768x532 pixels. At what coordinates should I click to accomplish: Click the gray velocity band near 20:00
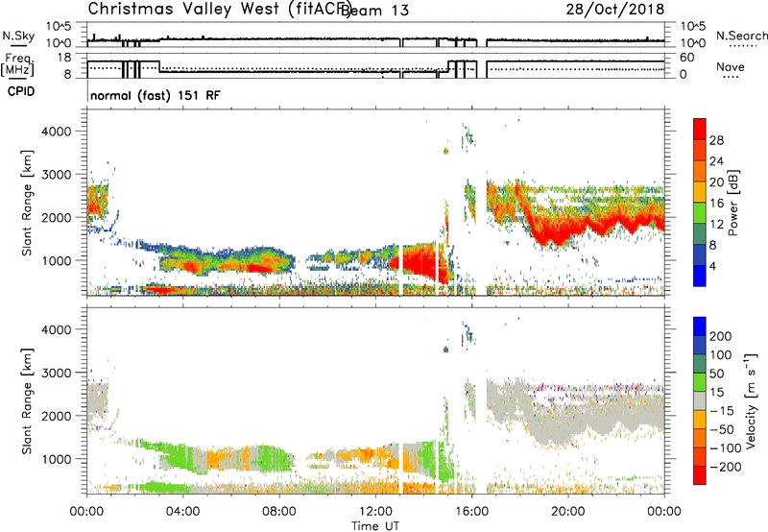pyautogui.click(x=568, y=422)
